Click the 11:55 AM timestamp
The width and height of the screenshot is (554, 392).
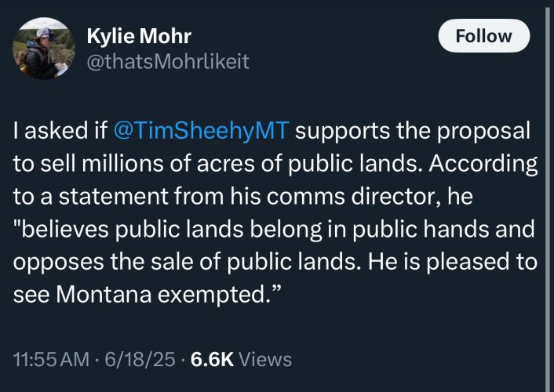click(49, 359)
